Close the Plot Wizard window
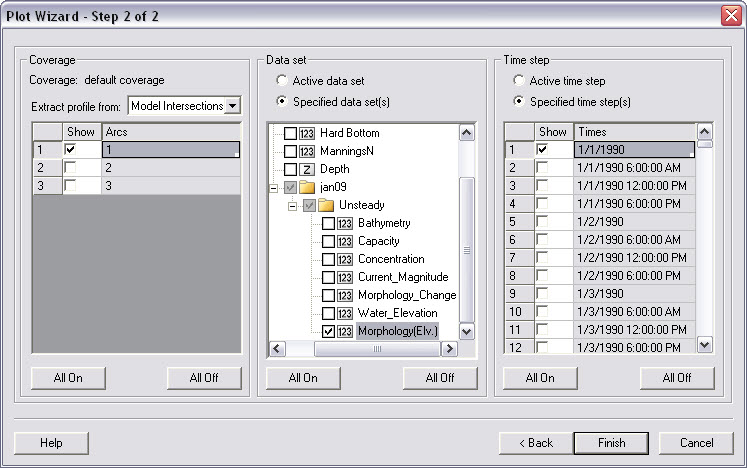This screenshot has height=471, width=749. 731,16
